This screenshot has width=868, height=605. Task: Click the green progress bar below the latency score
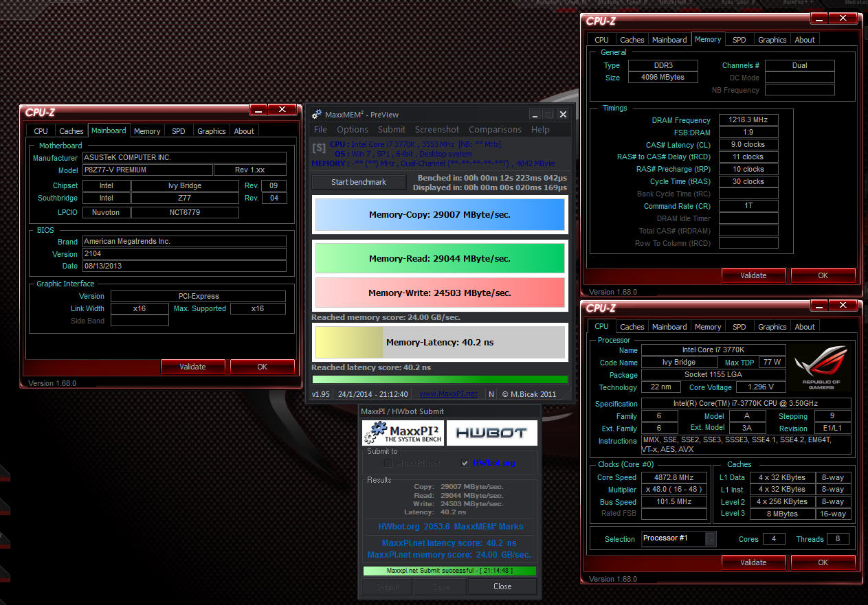[x=440, y=379]
